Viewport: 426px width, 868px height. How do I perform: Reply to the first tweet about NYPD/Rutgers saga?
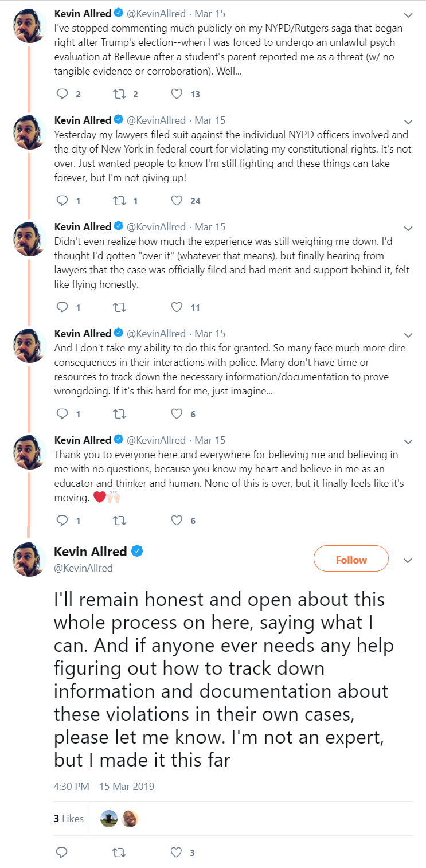coord(62,94)
